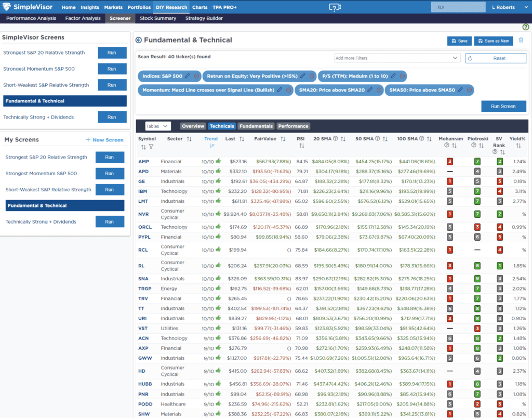Open the Factor Analysis sub-tab
The width and height of the screenshot is (532, 418).
point(83,18)
